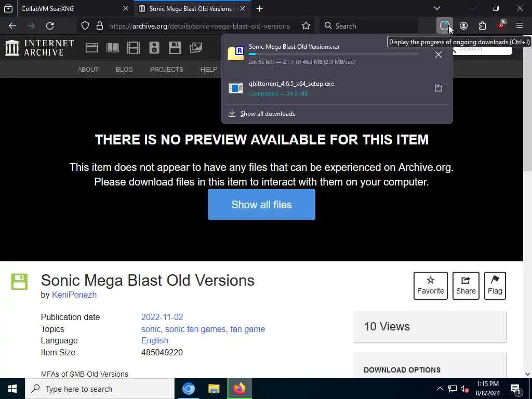Viewport: 532px width, 399px height.
Task: Open the Firefox View icon
Action: pyautogui.click(x=8, y=8)
